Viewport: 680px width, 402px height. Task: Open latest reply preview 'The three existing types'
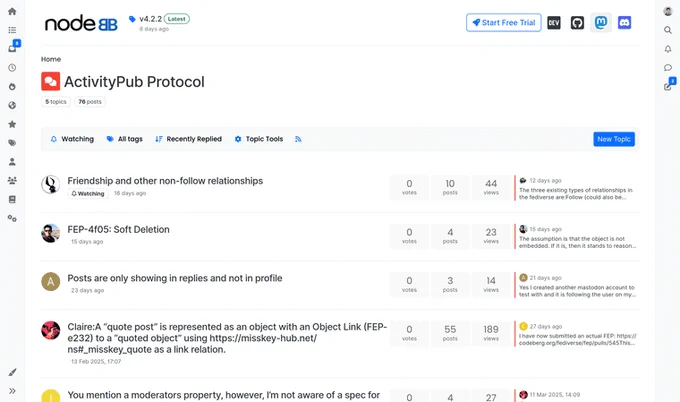pos(575,193)
